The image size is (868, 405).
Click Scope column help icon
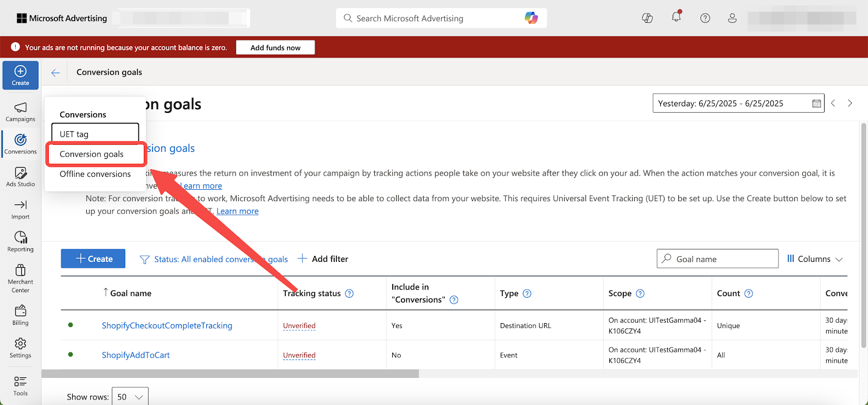[x=640, y=293]
